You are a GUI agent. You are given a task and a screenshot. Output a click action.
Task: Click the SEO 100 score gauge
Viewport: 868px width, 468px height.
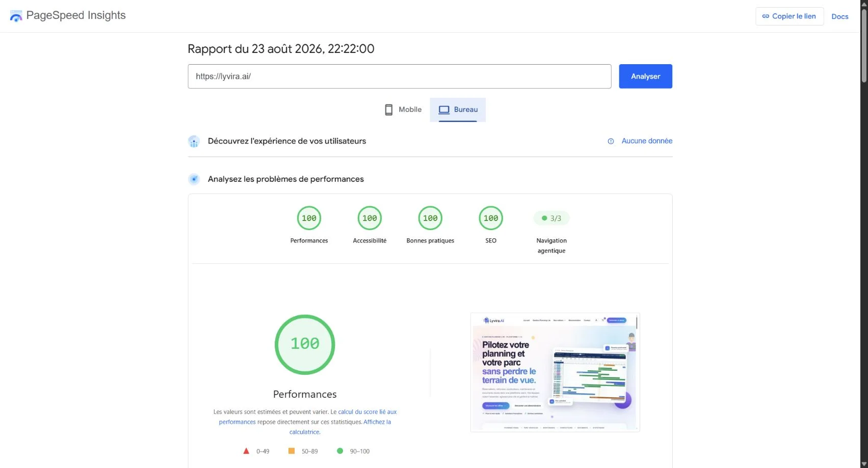click(x=491, y=218)
